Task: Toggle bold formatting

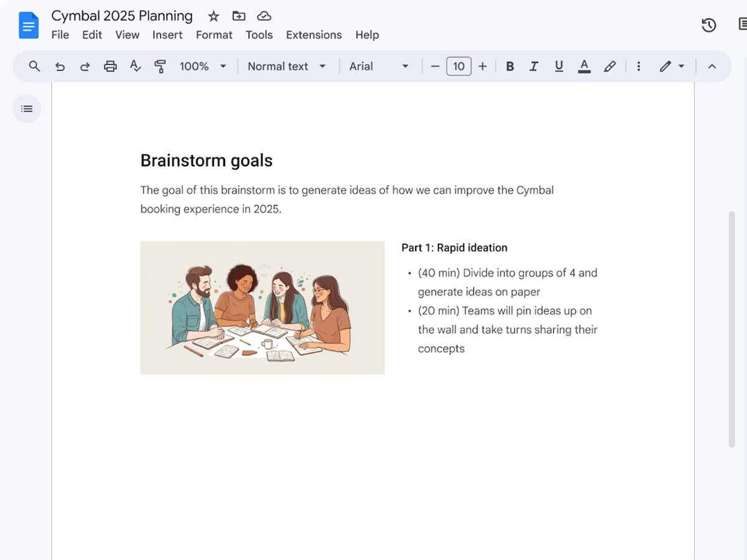Action: (x=510, y=66)
